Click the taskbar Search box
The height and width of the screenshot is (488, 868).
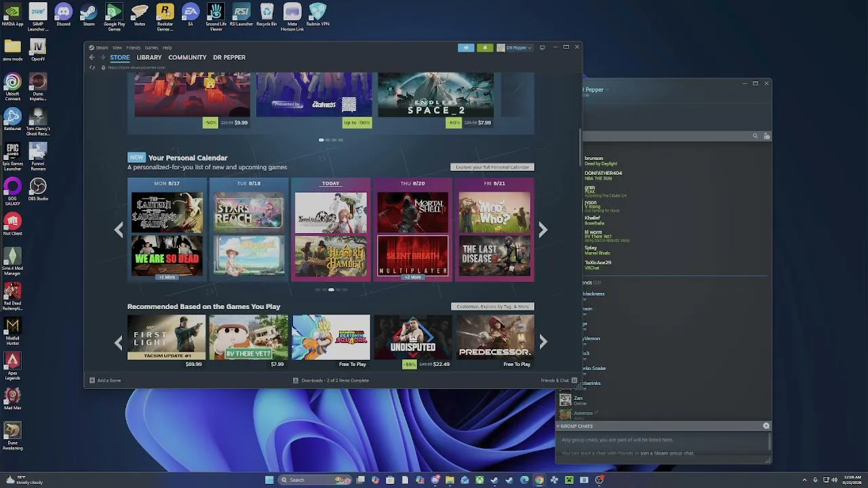click(x=315, y=480)
